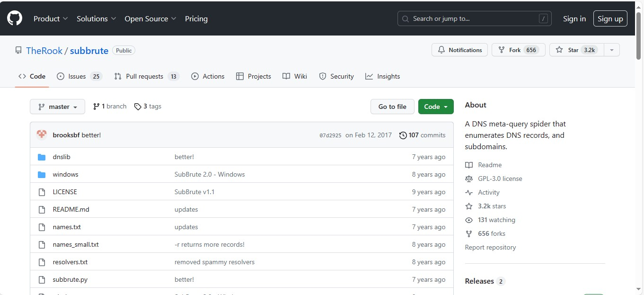This screenshot has width=644, height=295.
Task: Focus the Search or jump to field
Action: point(475,18)
